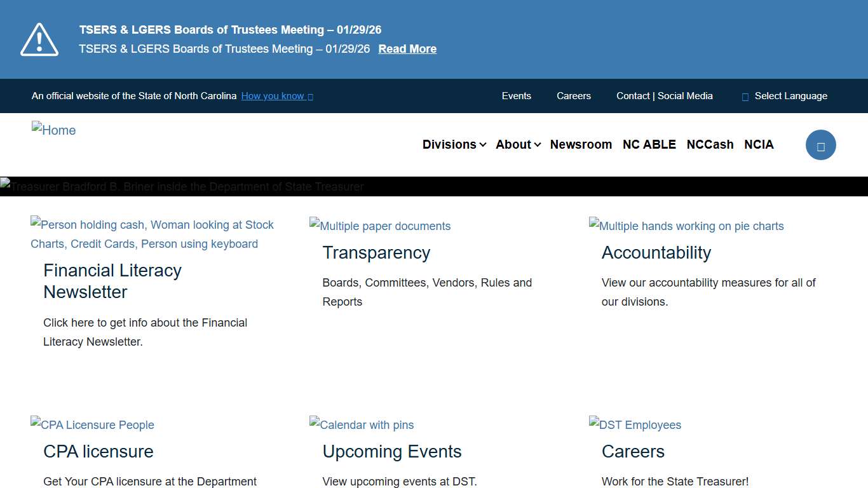868x488 pixels.
Task: Select the NC ABLE navigation item
Action: pos(649,144)
